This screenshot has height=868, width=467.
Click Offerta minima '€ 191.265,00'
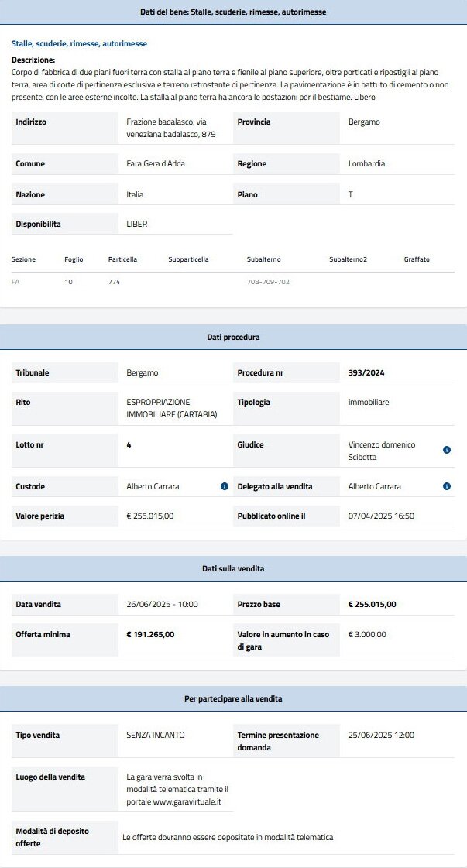point(151,634)
